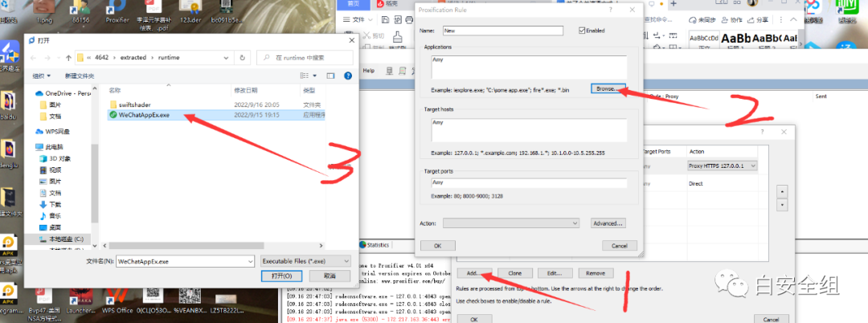The image size is (868, 323).
Task: Open the WPS Office desktop shortcut
Action: 117,299
